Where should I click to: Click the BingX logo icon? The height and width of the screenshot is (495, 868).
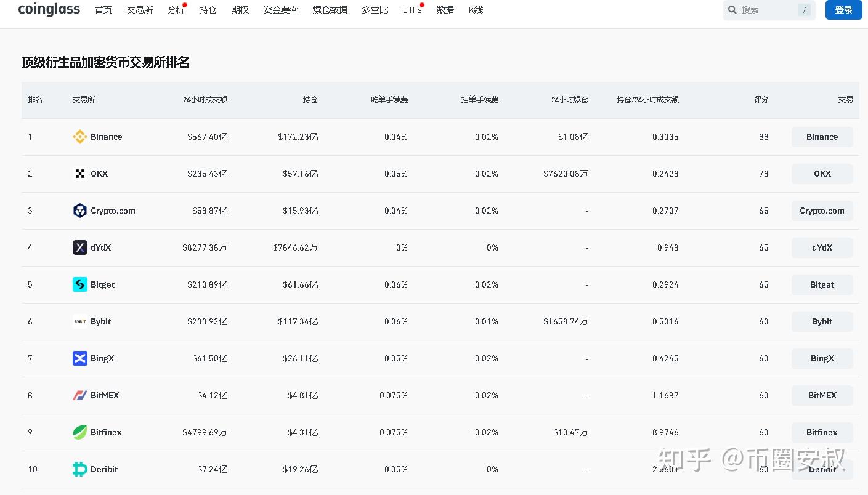click(x=80, y=358)
